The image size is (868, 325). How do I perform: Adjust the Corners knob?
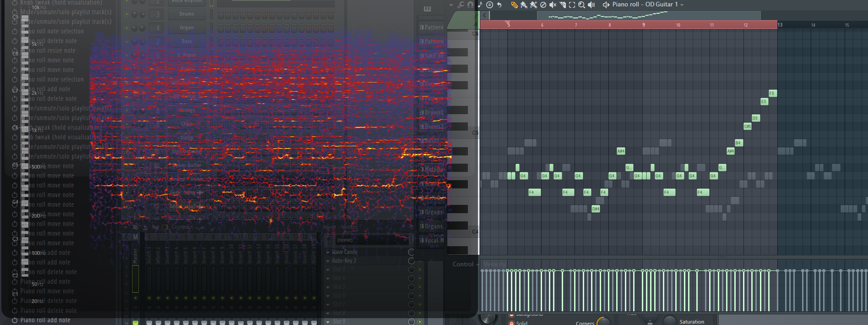pos(603,322)
